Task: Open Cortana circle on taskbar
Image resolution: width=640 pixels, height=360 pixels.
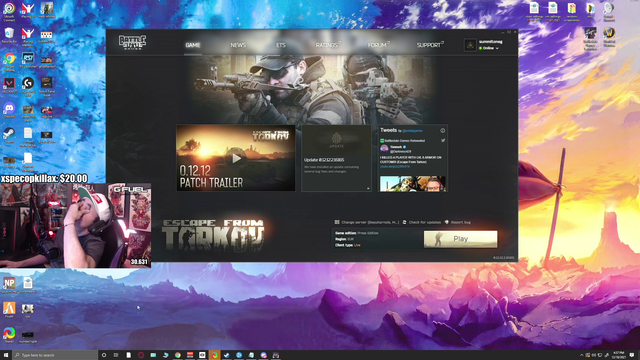Action: click(104, 355)
